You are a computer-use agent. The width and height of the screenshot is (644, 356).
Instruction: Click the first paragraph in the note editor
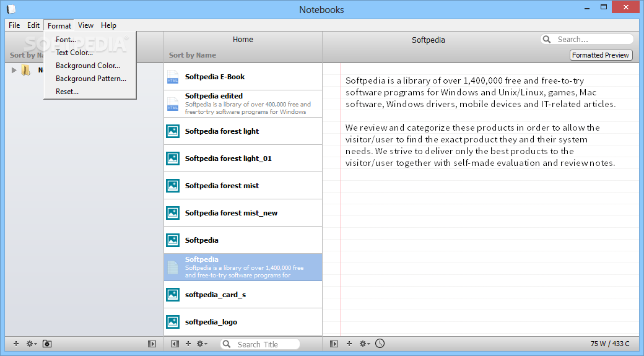(x=481, y=92)
